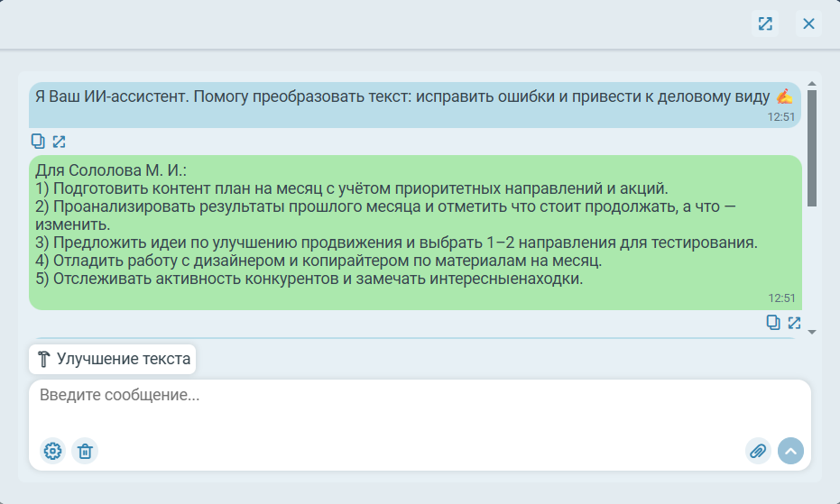Image resolution: width=840 pixels, height=504 pixels.
Task: Click the 12:51 timestamp in green message
Action: tap(781, 298)
